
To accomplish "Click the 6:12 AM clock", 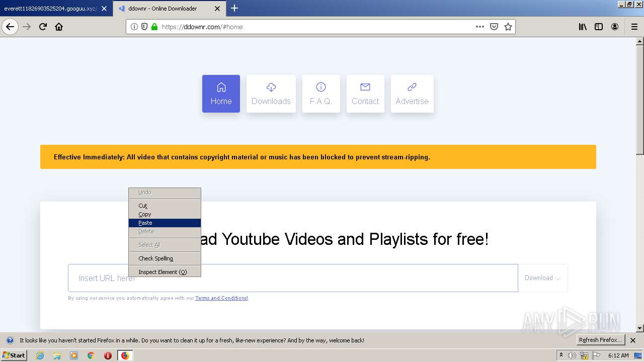I will (618, 355).
